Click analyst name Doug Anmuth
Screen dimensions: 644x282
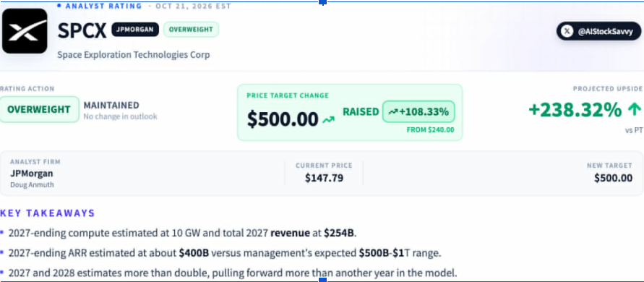tap(32, 185)
